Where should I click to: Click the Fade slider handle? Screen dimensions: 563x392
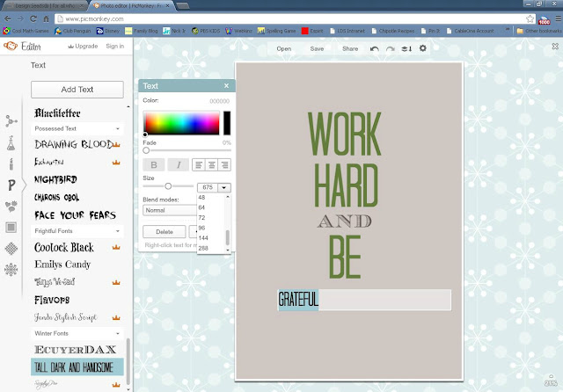click(146, 150)
